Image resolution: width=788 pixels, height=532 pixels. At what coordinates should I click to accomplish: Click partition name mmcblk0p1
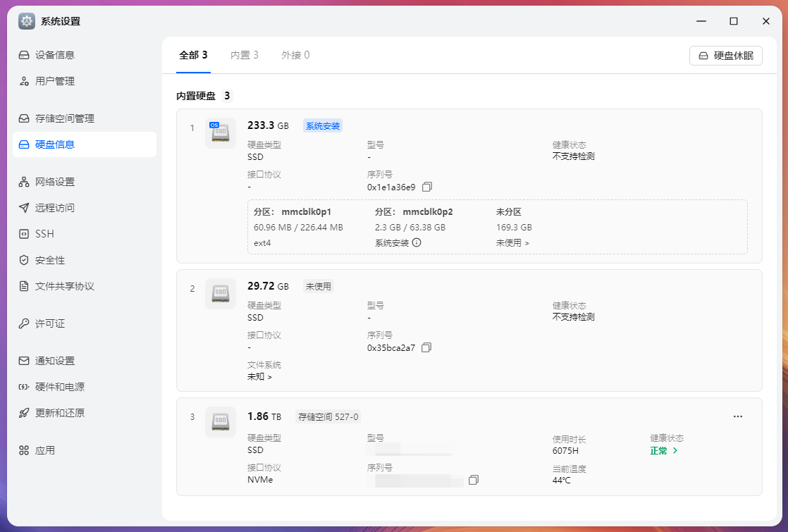click(306, 212)
